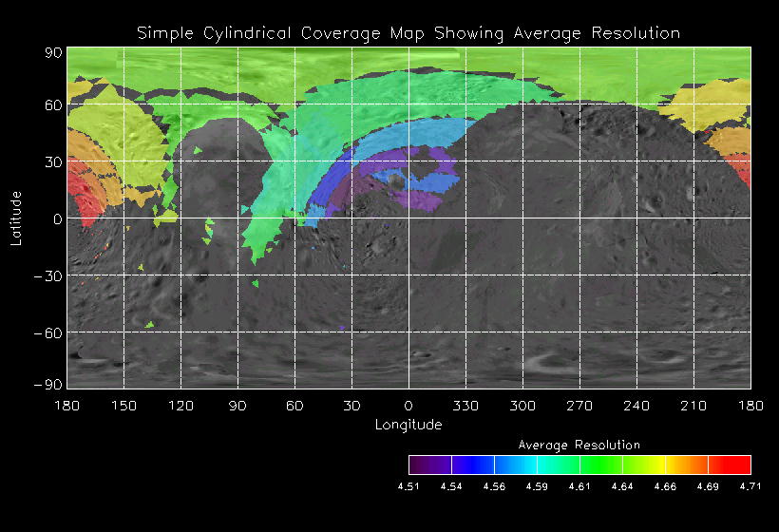The image size is (779, 532).
Task: Click the longitude tick label '210'
Action: point(693,406)
